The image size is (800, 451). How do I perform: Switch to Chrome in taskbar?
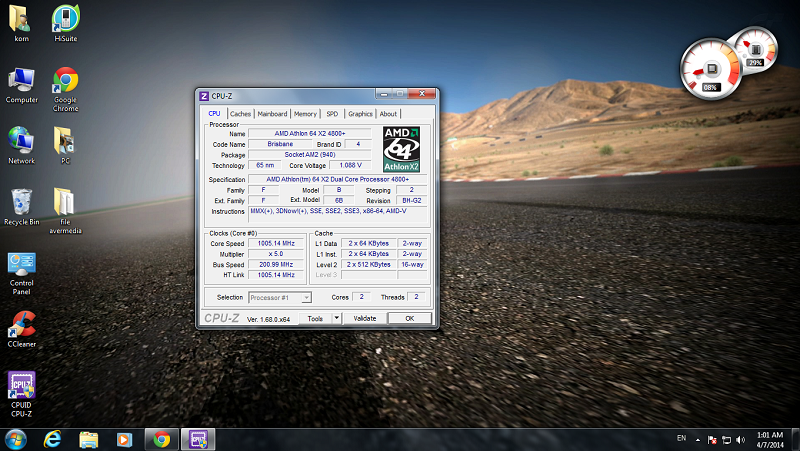(162, 439)
